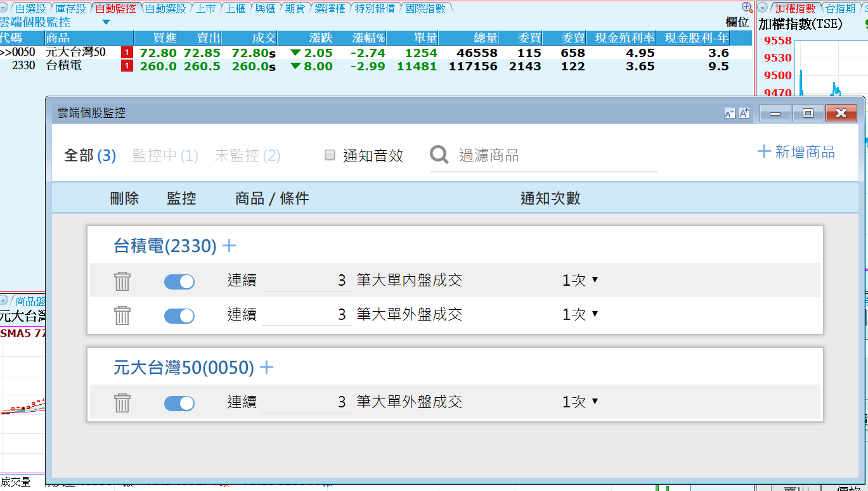Image resolution: width=868 pixels, height=491 pixels.
Task: Click the increase font size icon
Action: 744,113
